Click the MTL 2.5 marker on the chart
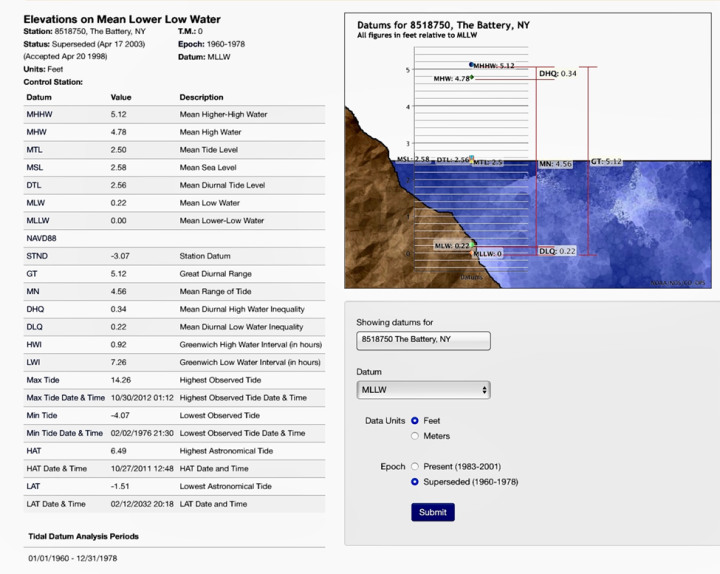 [x=488, y=162]
